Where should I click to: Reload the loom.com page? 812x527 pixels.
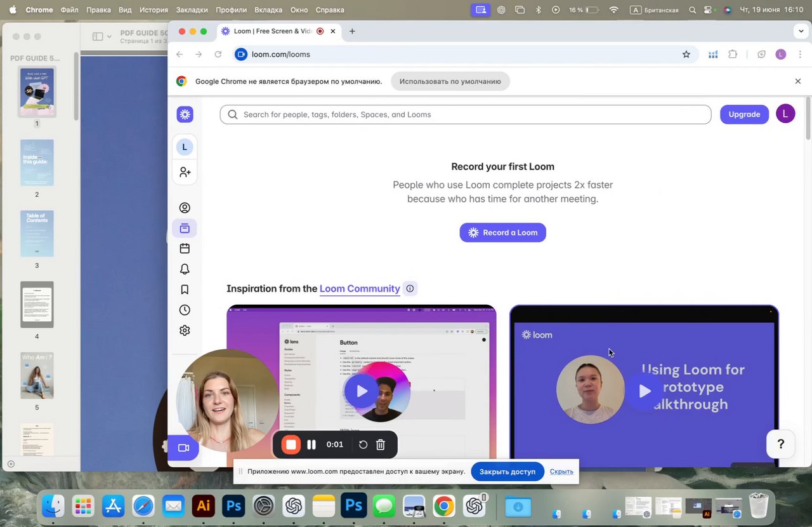[218, 55]
